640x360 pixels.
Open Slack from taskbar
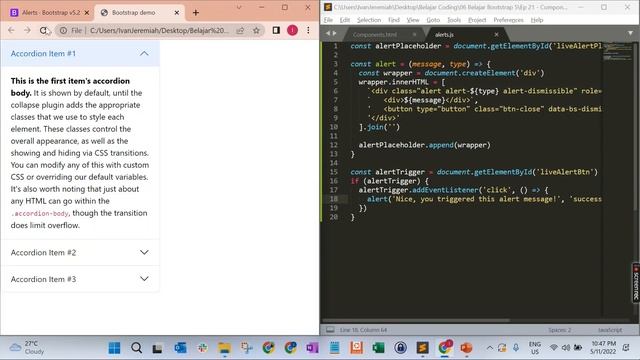tap(202, 348)
